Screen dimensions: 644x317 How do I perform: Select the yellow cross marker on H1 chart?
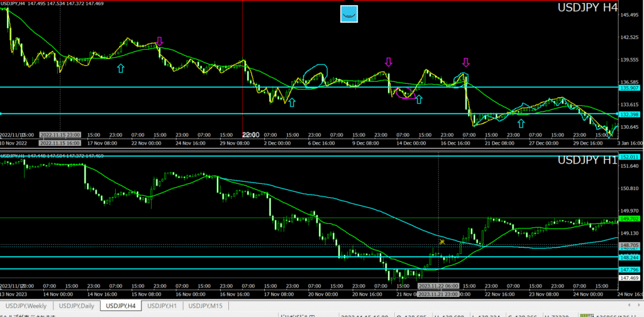(442, 242)
